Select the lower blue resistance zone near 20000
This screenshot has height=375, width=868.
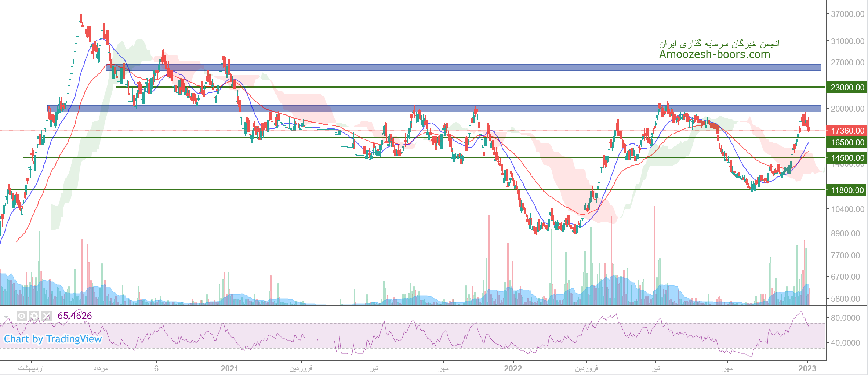[434, 108]
